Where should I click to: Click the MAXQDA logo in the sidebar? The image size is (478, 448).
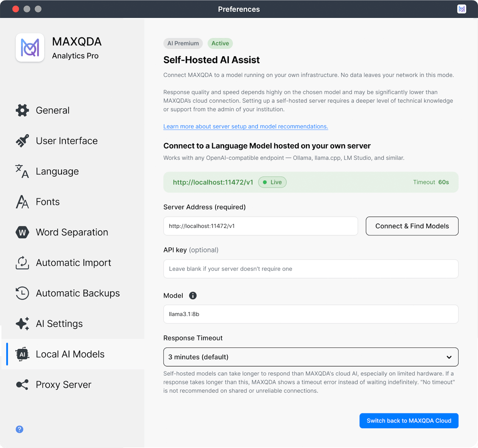pyautogui.click(x=30, y=47)
